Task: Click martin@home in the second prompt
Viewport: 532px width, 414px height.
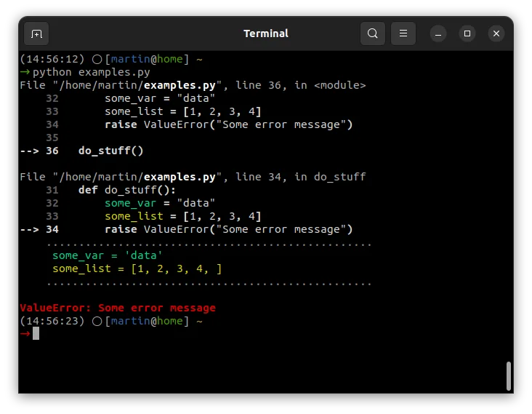Action: point(147,321)
